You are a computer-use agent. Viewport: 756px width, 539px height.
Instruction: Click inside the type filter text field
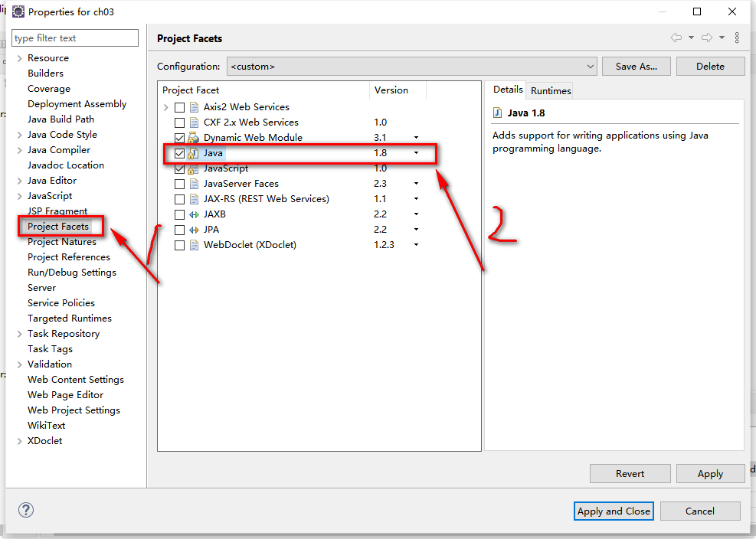click(x=74, y=38)
